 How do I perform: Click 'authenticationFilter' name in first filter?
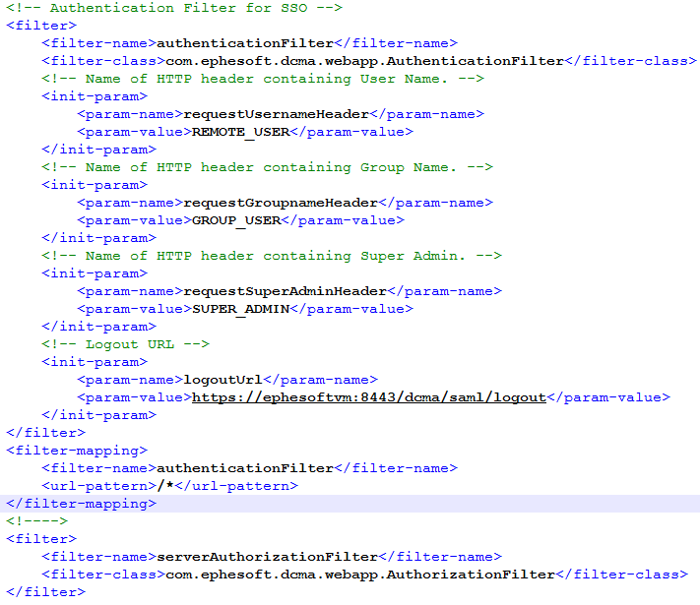click(x=245, y=43)
